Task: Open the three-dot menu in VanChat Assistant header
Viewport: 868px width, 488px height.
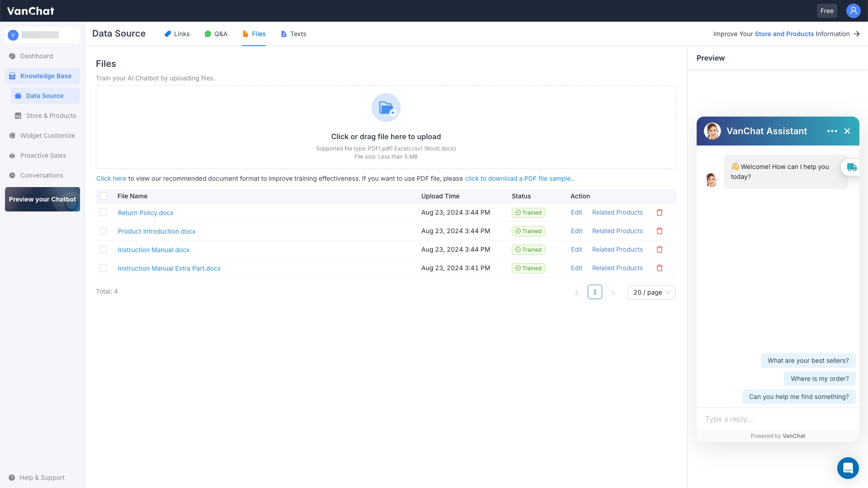Action: [x=832, y=131]
